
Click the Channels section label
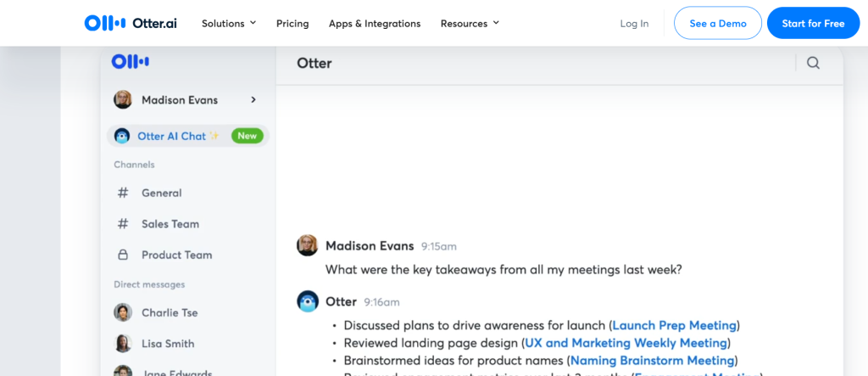(135, 165)
